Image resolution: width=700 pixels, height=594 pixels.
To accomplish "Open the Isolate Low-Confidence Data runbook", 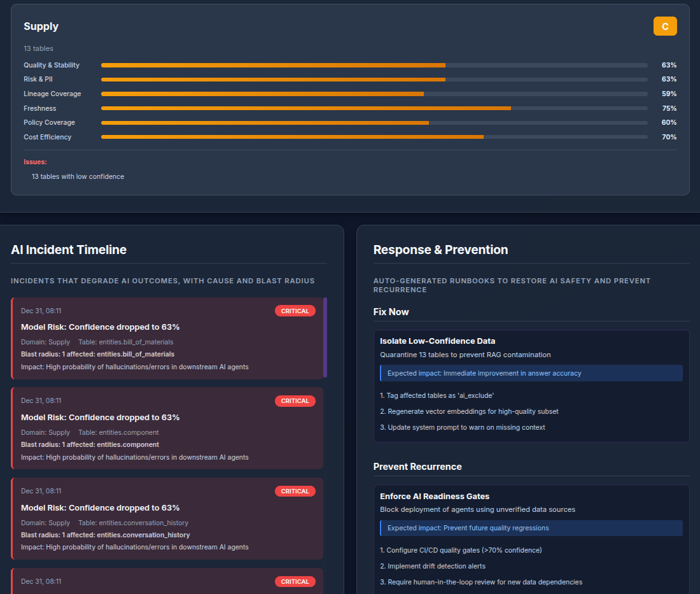I will (437, 341).
